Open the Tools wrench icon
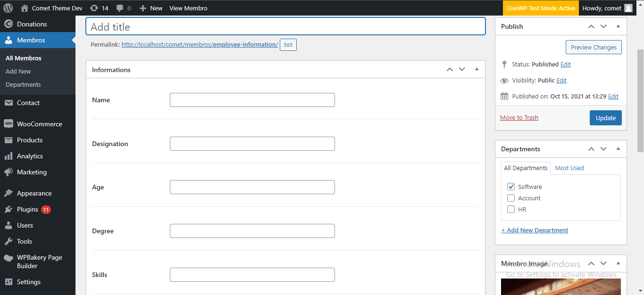The image size is (644, 295). [8, 241]
